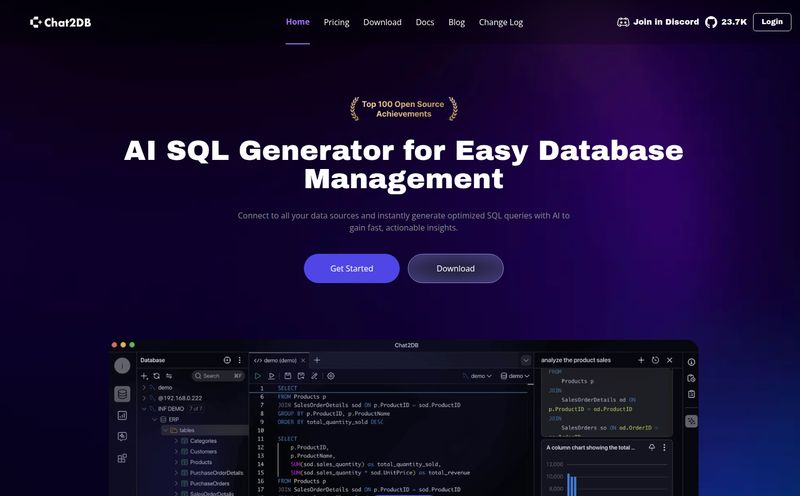800x496 pixels.
Task: Collapse the ERP database node
Action: [155, 419]
